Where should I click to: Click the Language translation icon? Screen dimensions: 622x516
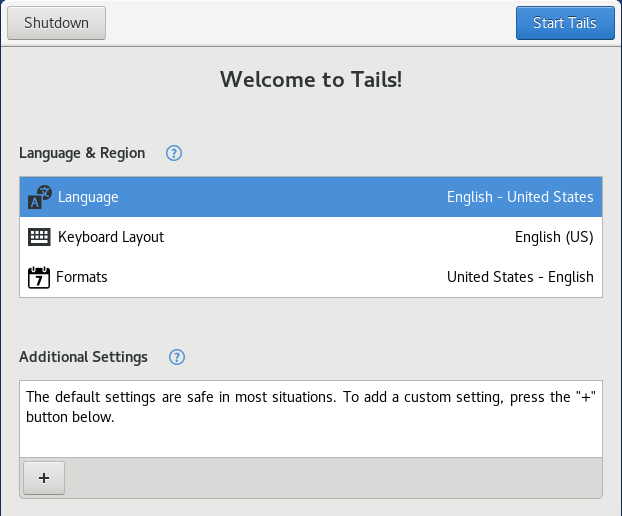(40, 197)
